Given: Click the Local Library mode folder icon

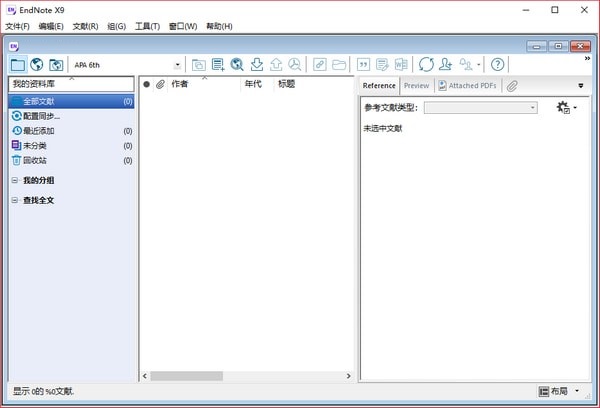Looking at the screenshot, I should point(18,64).
